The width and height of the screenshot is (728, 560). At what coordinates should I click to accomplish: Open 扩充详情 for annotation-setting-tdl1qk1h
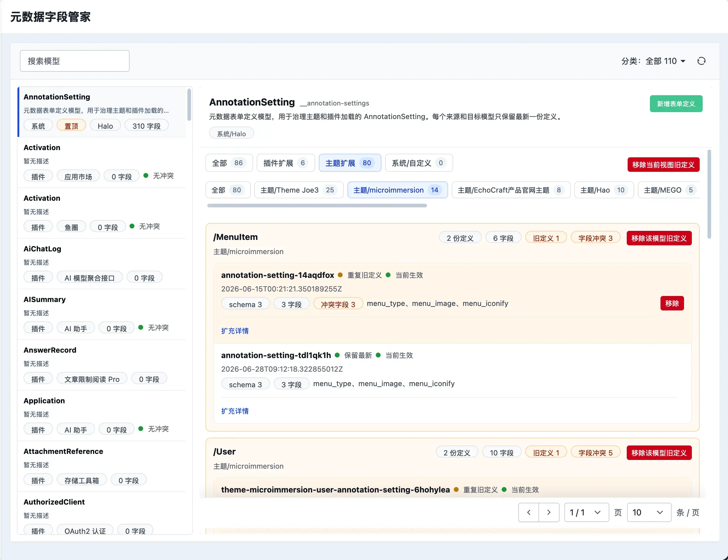point(235,411)
